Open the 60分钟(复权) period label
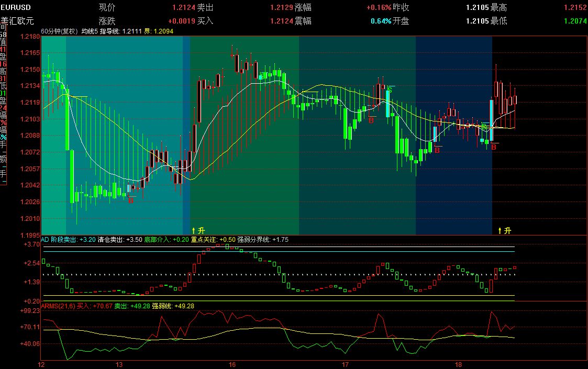 click(x=59, y=31)
